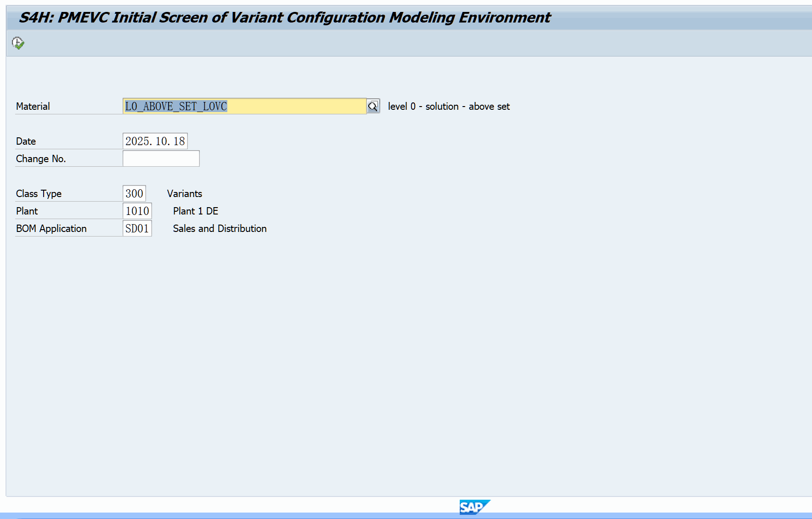
Task: Open the Material search help magnifier
Action: click(x=373, y=106)
